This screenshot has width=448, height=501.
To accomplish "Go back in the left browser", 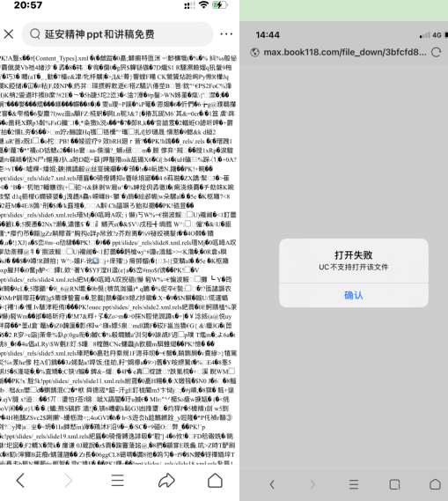I will (x=20, y=481).
